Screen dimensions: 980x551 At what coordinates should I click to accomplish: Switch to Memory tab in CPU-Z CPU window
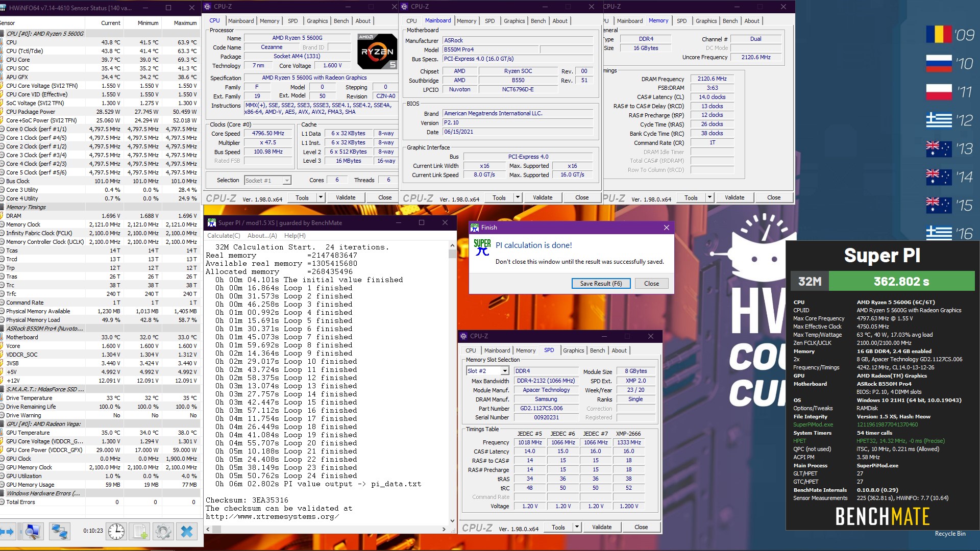tap(269, 21)
